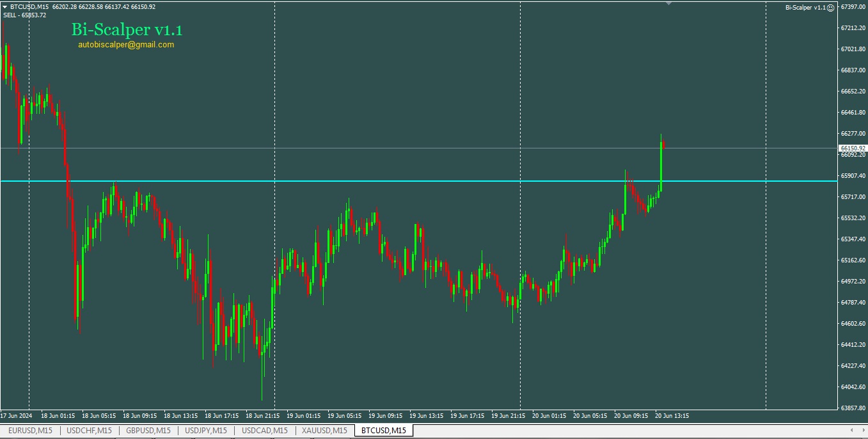Expand the BTCUSD,M15 chart title arrow
Viewport: 868px width, 439px height.
point(5,7)
